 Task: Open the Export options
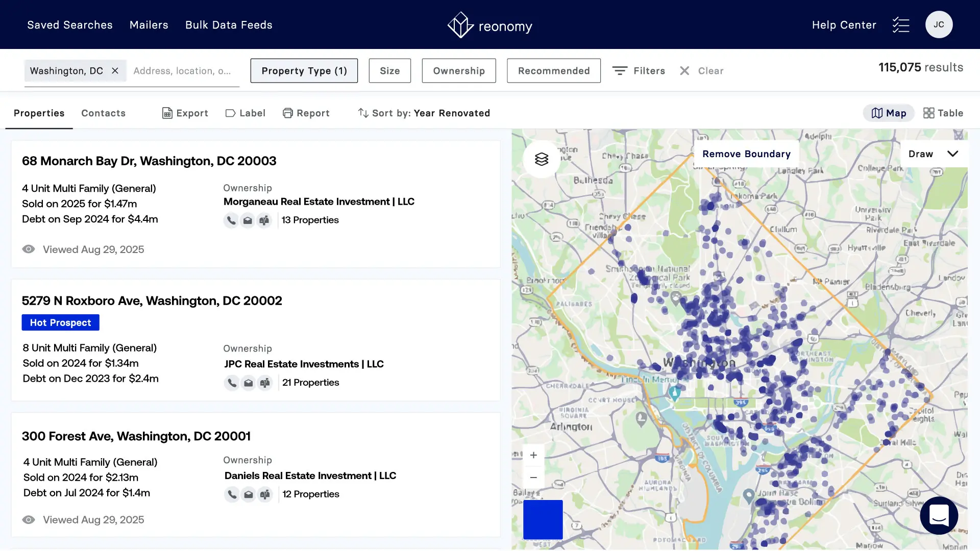185,113
